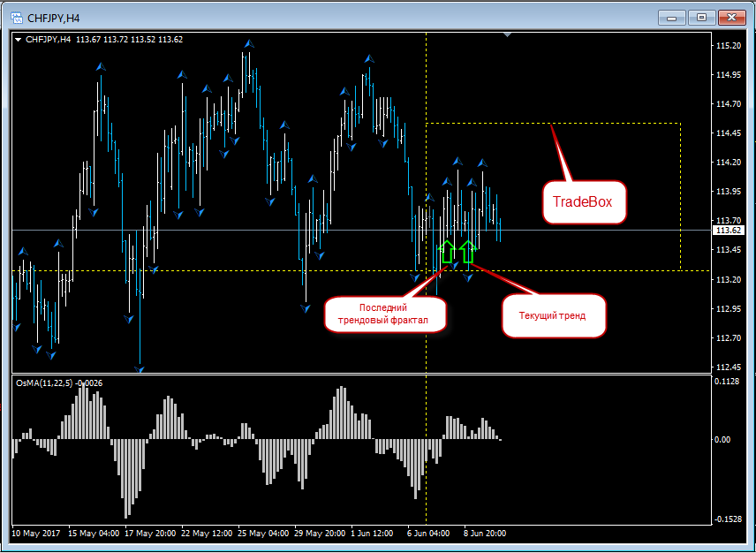The image size is (756, 553).
Task: Click the OHLC values 113.67 113.72 113.52 113.62
Action: 129,40
